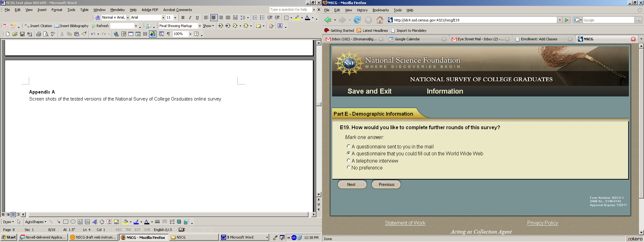Apply Justify alignment in Word
644x242 pixels.
click(x=228, y=18)
